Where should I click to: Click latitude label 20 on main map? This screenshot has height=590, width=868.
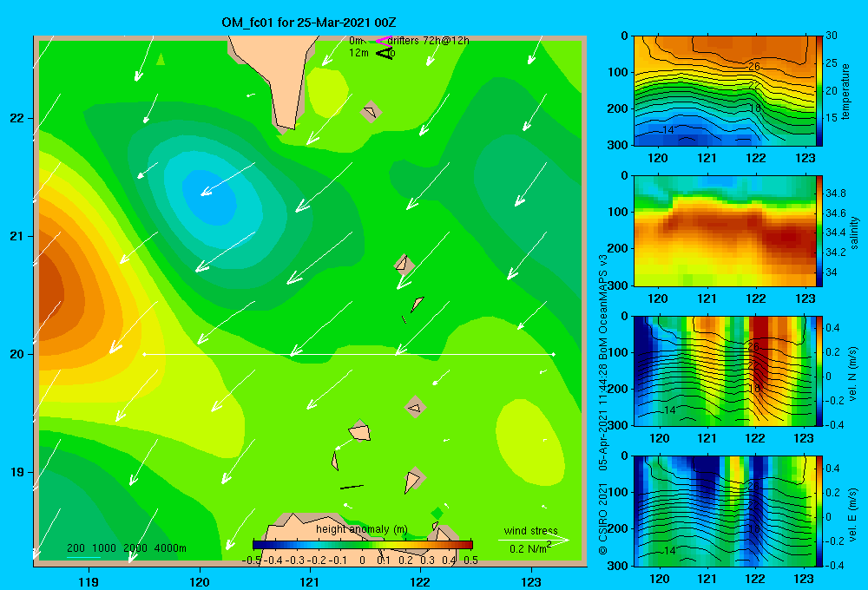coord(16,354)
